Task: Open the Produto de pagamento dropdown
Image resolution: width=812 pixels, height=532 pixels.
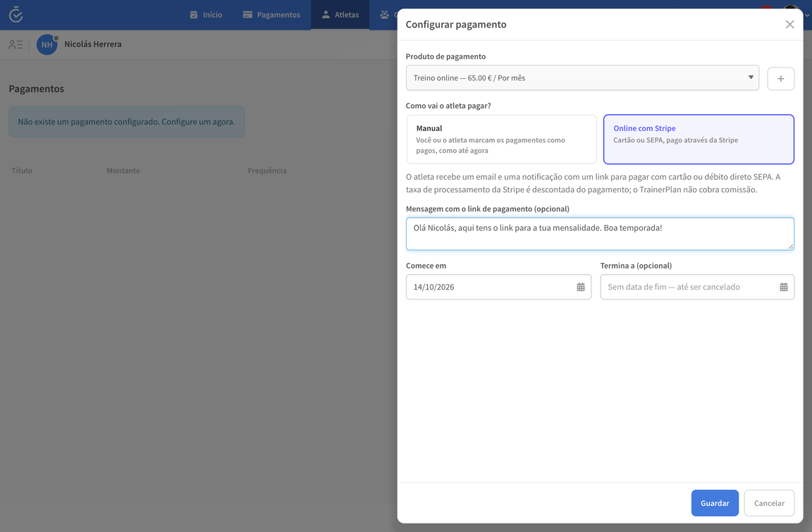Action: (x=582, y=78)
